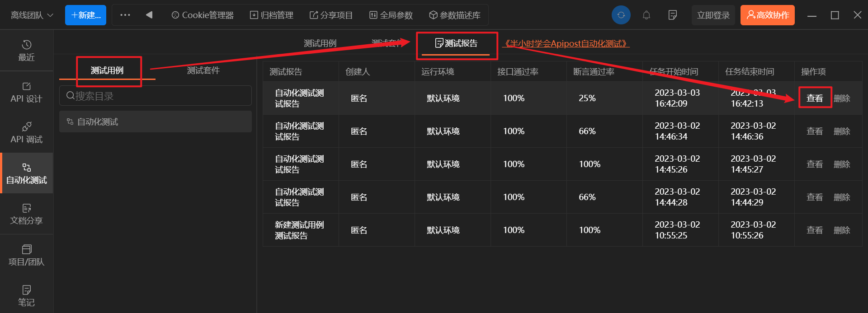Viewport: 868px width, 313px height.
Task: Click the note icon beside the bell
Action: pos(673,15)
